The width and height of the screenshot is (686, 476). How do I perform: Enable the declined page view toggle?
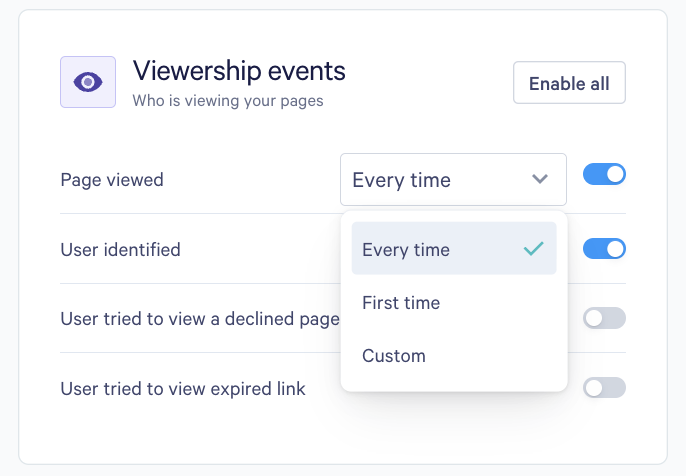[604, 318]
